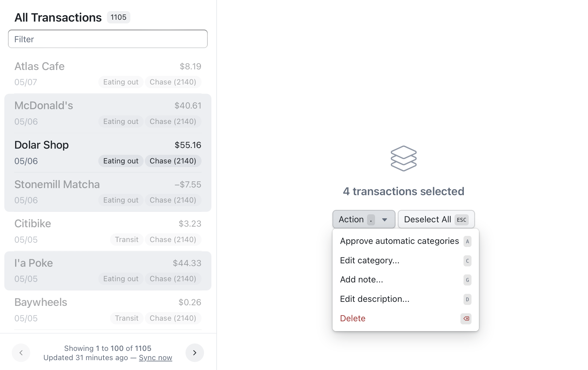Click the Sync now link
Screen dimensions: 588x370
(x=155, y=357)
